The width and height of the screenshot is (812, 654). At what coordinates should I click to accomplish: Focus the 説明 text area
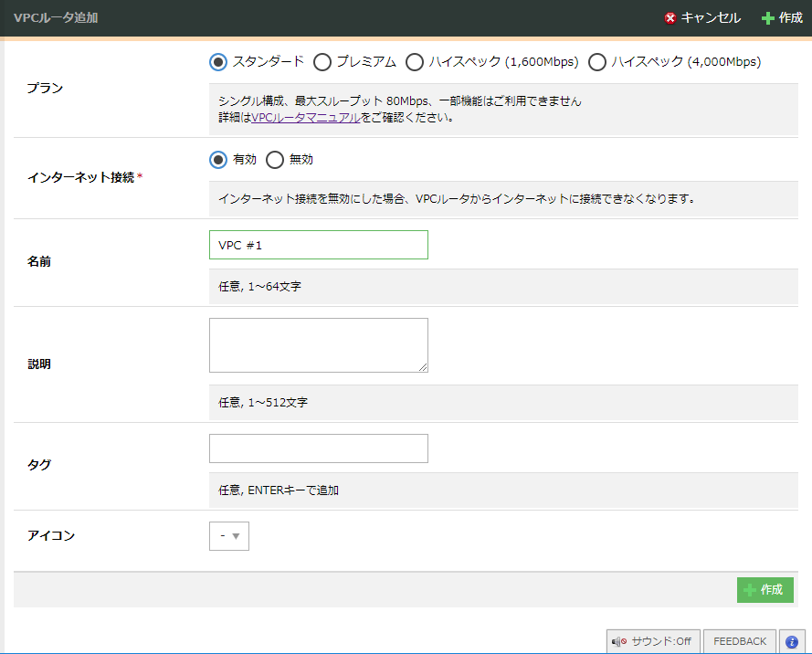[318, 345]
